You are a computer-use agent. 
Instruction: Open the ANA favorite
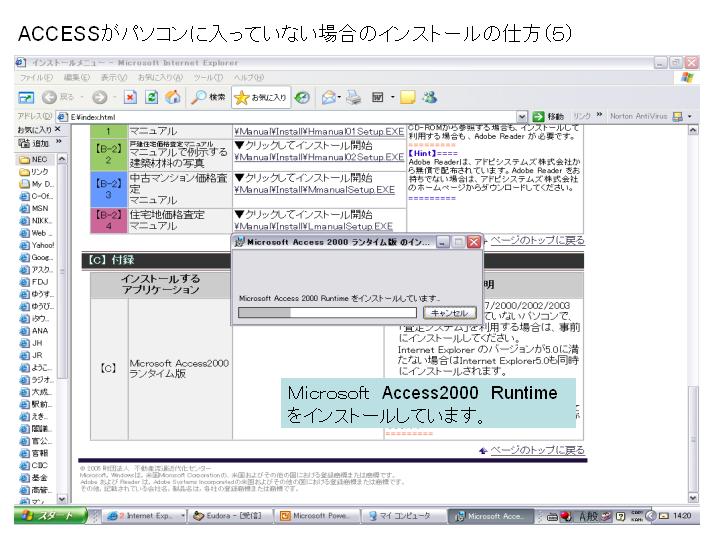tap(34, 331)
